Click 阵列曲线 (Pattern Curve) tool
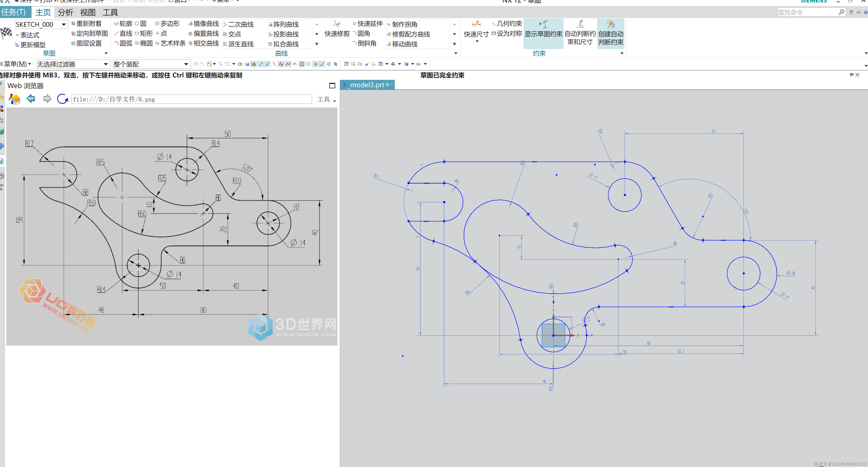This screenshot has height=467, width=868. pos(283,24)
